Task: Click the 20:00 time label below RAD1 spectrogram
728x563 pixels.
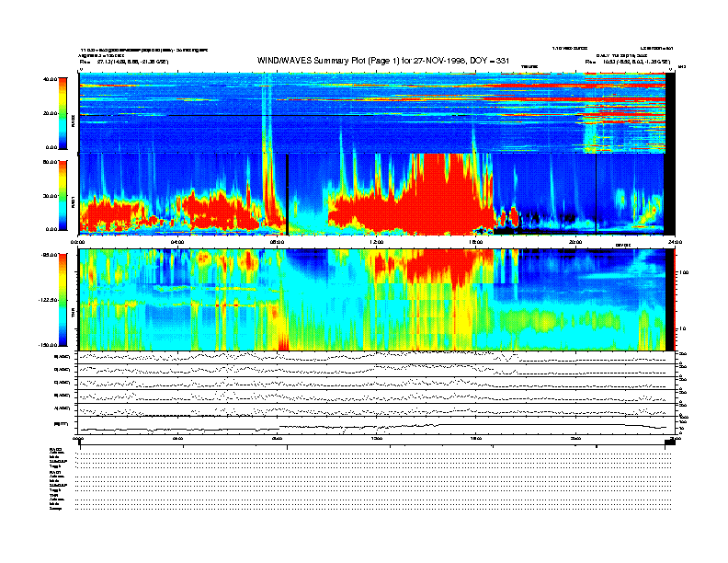Action: pos(575,242)
